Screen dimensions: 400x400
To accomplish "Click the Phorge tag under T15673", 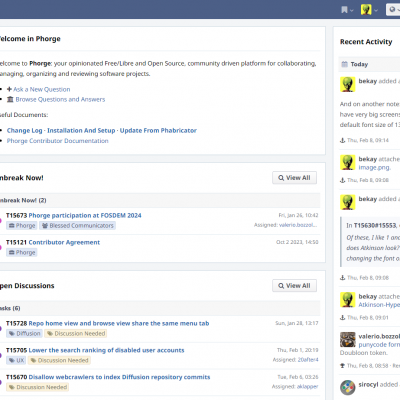I will pos(22,226).
